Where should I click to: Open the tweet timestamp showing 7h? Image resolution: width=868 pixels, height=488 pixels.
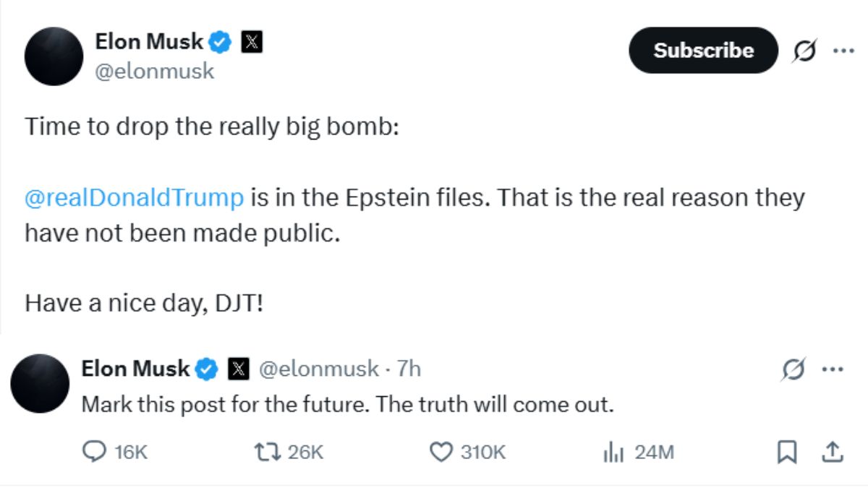tap(410, 369)
